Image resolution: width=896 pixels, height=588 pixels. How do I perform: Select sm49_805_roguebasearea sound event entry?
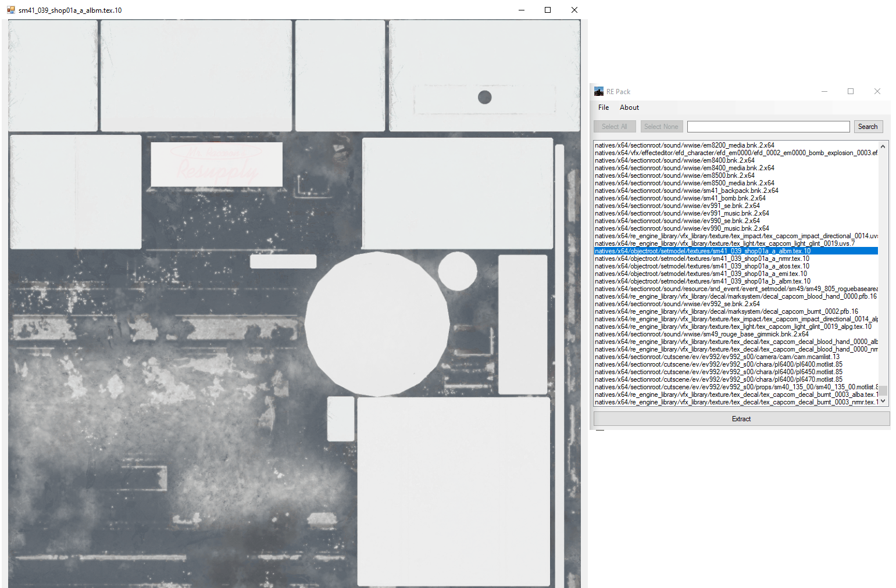[x=736, y=289]
